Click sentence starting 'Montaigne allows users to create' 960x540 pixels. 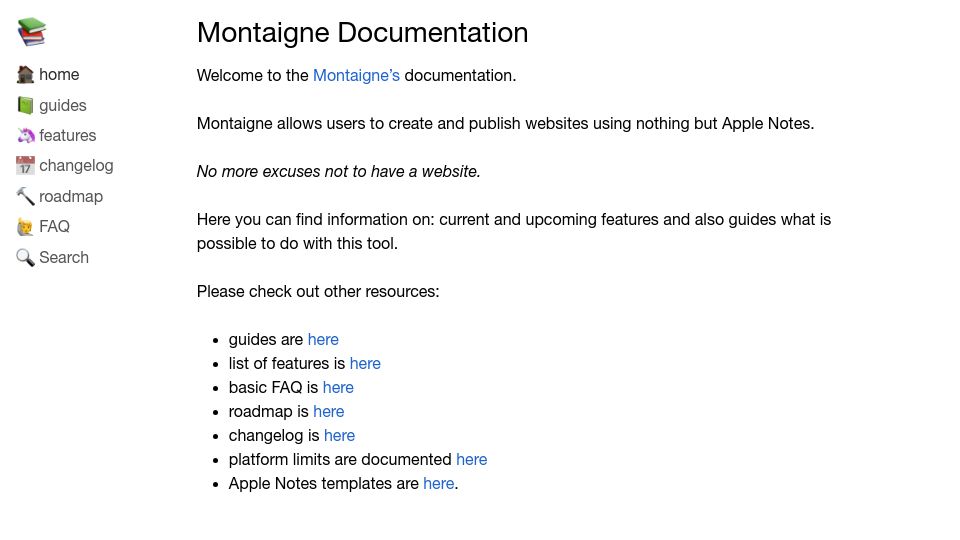coord(506,124)
